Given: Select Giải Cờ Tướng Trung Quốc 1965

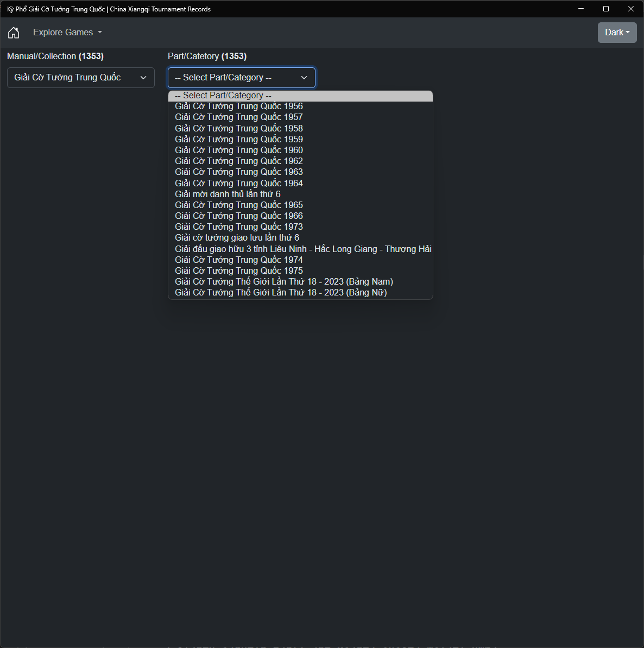Looking at the screenshot, I should tap(300, 205).
